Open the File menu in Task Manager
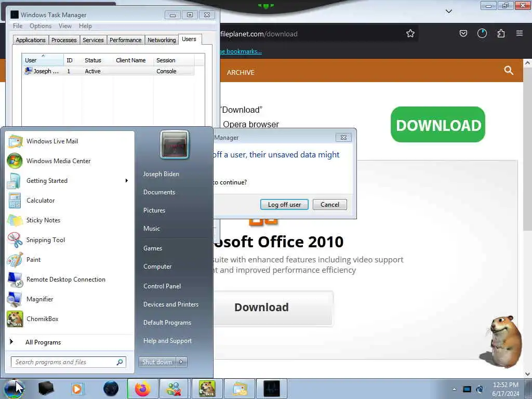 pyautogui.click(x=18, y=26)
